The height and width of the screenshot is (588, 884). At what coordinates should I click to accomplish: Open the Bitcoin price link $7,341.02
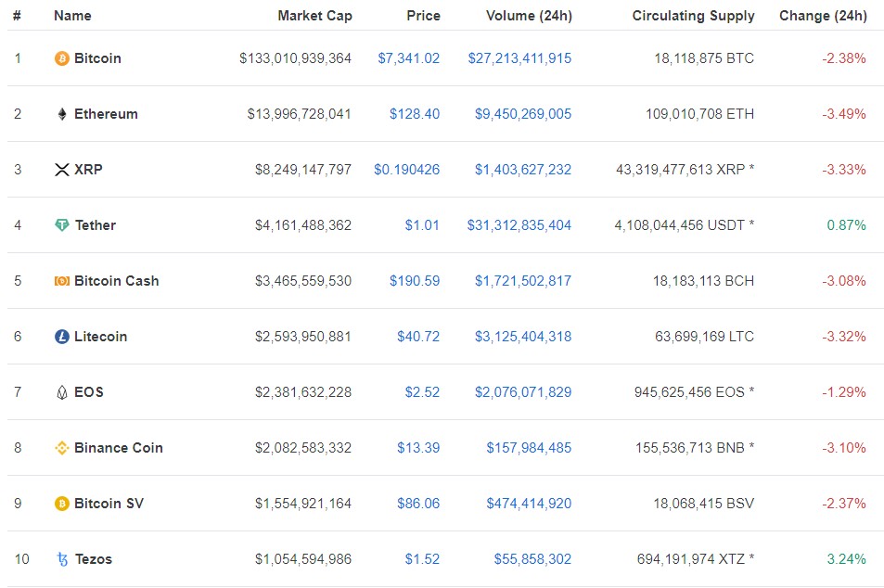[x=409, y=58]
